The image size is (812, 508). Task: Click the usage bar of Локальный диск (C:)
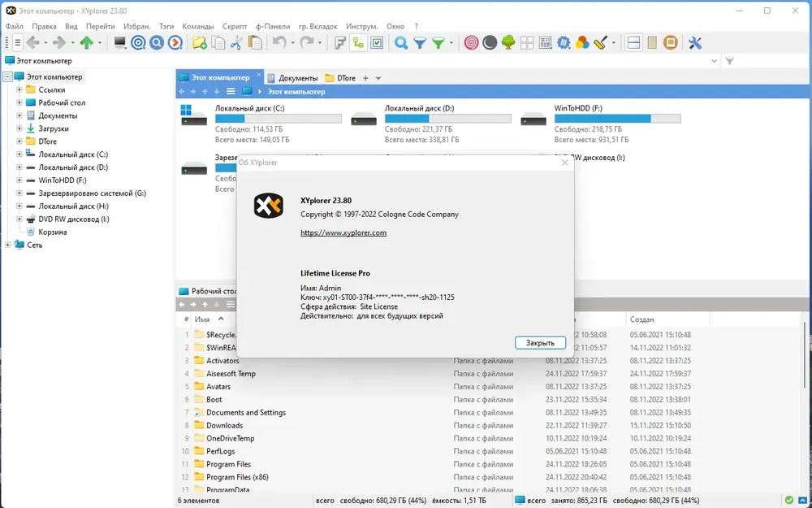pyautogui.click(x=278, y=119)
